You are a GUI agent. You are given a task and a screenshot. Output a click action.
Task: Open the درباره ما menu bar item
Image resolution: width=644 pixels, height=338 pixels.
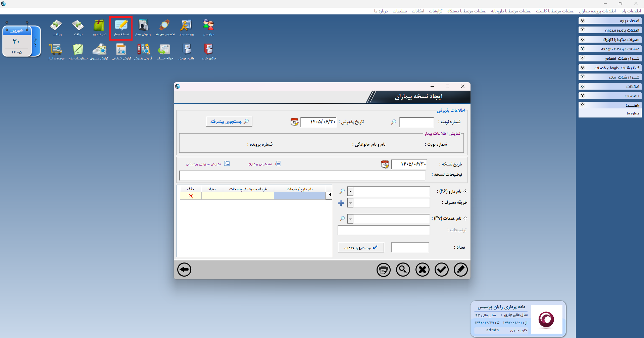[381, 11]
